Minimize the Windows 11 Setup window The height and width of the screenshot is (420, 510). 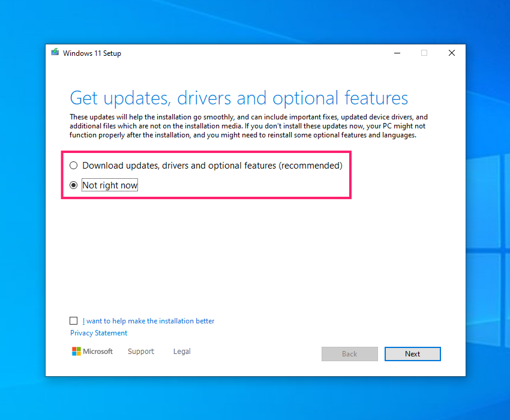397,53
